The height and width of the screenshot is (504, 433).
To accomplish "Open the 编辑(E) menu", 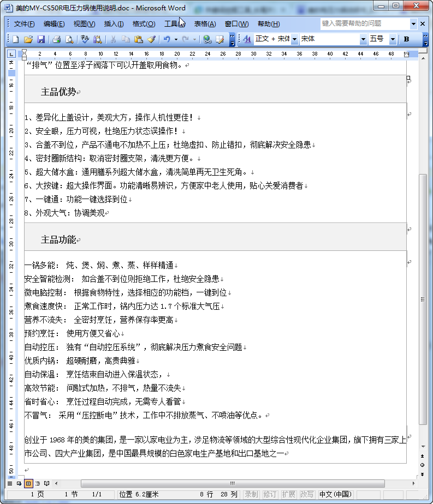I will (x=54, y=24).
